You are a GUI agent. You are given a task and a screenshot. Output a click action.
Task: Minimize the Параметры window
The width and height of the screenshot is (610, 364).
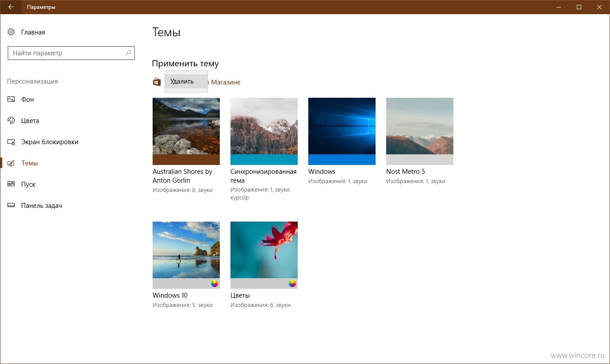click(x=558, y=7)
